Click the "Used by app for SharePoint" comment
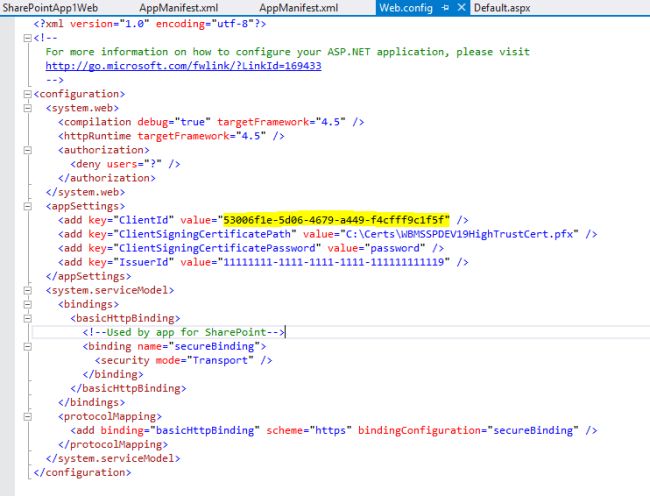Image resolution: width=650 pixels, height=496 pixels. [183, 332]
